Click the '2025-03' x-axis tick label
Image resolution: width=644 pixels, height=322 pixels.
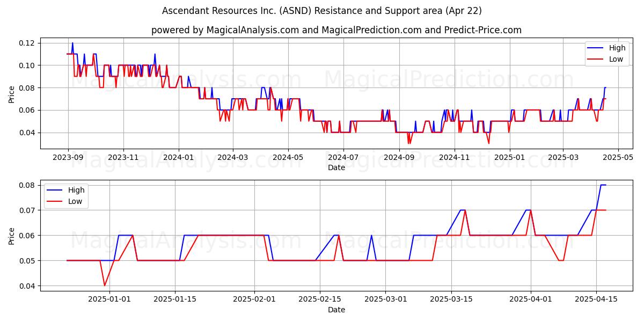point(563,157)
